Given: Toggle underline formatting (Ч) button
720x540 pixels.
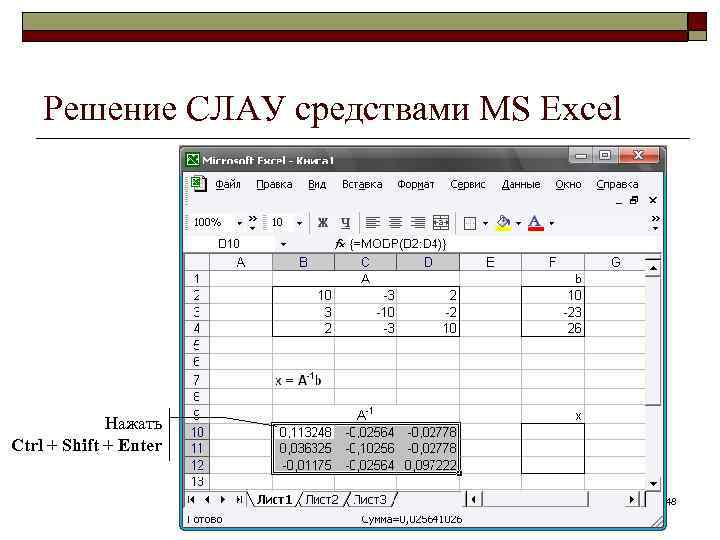Looking at the screenshot, I should pos(345,223).
